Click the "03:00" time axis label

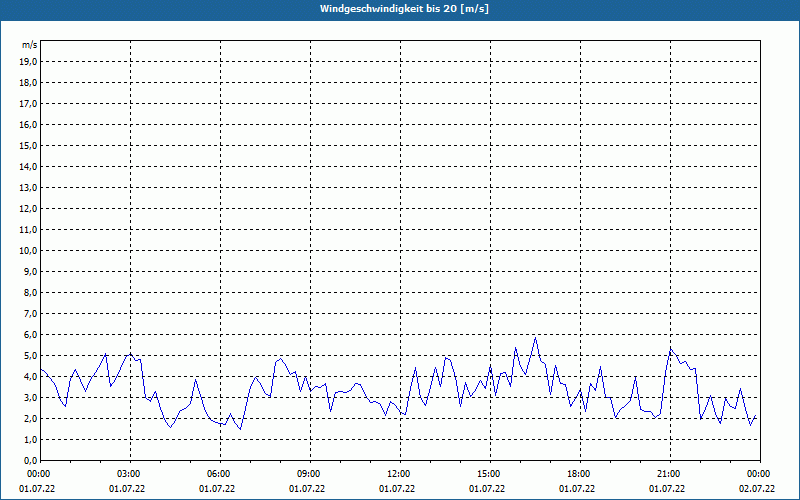pos(131,474)
